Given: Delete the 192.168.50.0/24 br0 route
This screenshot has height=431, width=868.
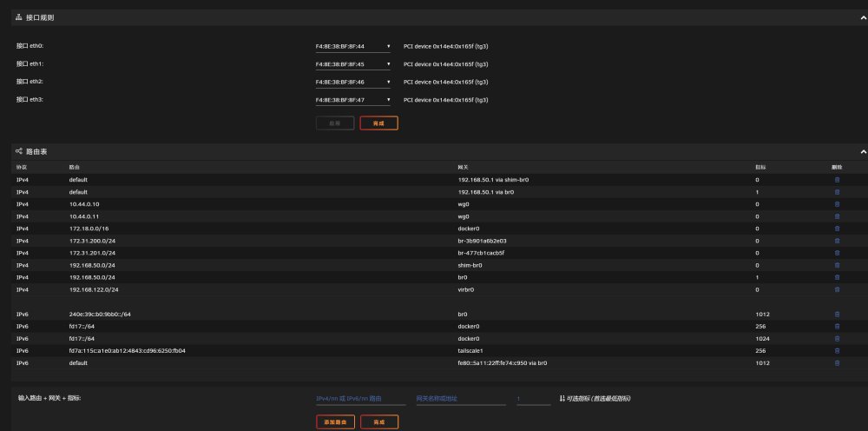Looking at the screenshot, I should click(x=837, y=277).
